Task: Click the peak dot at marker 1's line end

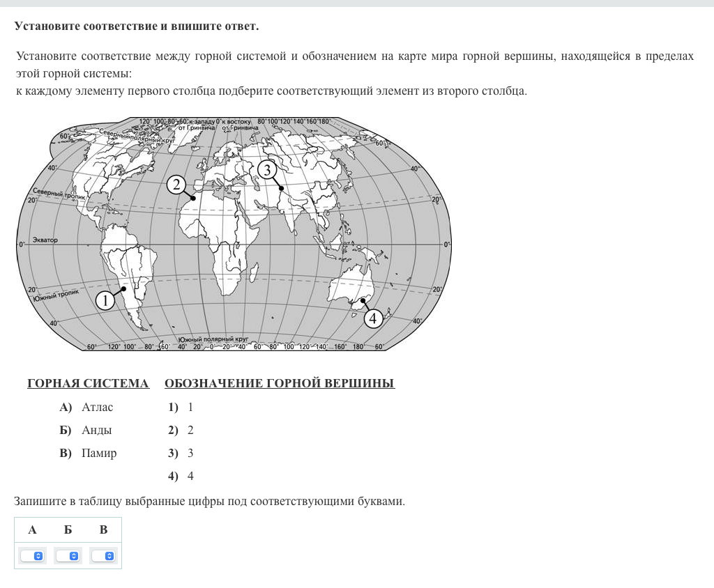Action: (x=123, y=288)
